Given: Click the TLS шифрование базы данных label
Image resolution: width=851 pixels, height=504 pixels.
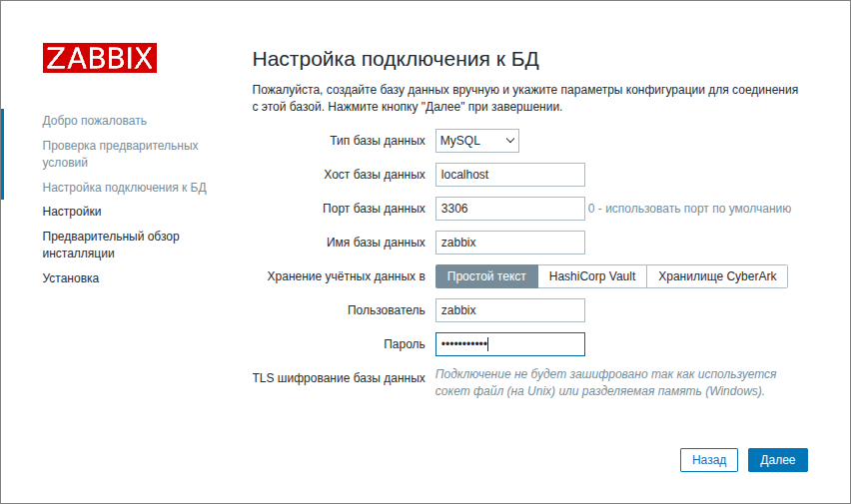Looking at the screenshot, I should [339, 378].
